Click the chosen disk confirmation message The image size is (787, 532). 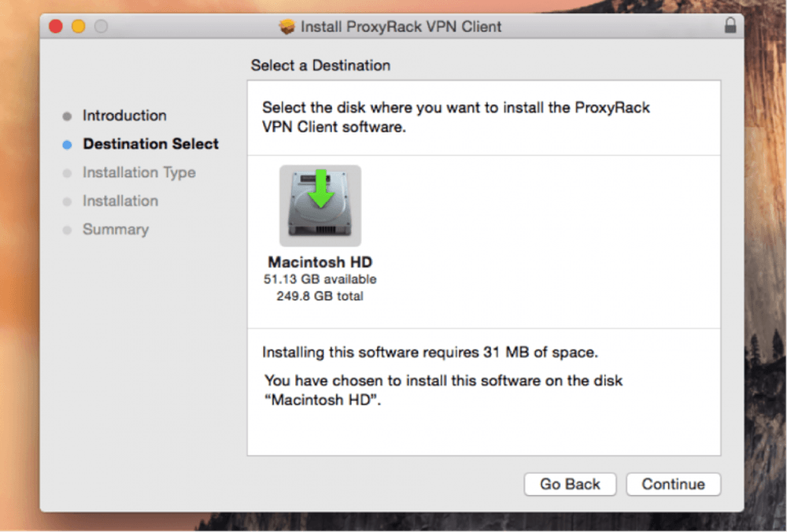pyautogui.click(x=443, y=390)
